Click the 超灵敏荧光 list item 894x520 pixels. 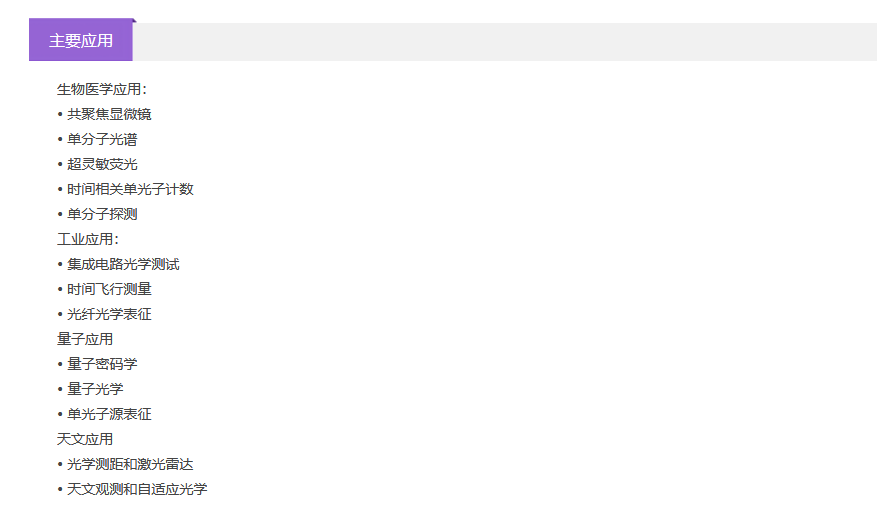[x=102, y=164]
